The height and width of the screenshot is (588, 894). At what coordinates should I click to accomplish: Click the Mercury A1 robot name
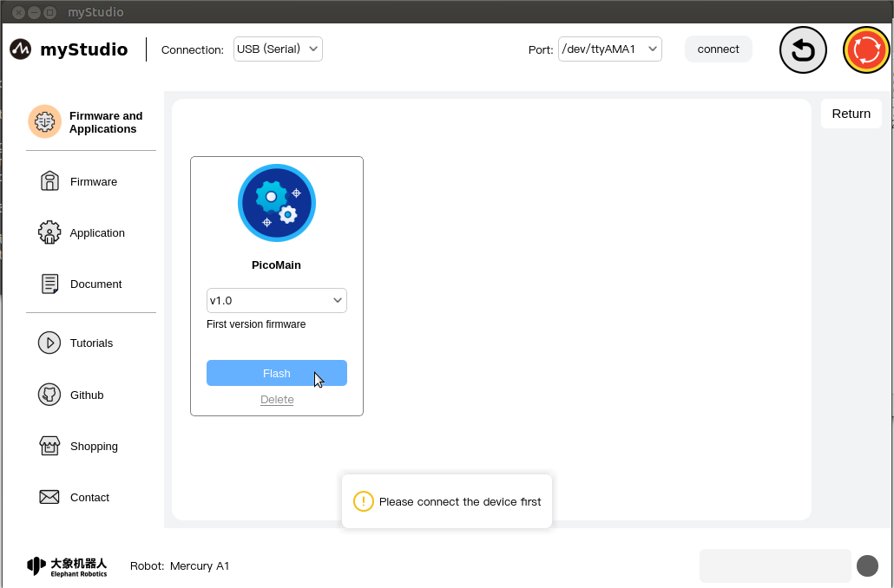[x=200, y=565]
